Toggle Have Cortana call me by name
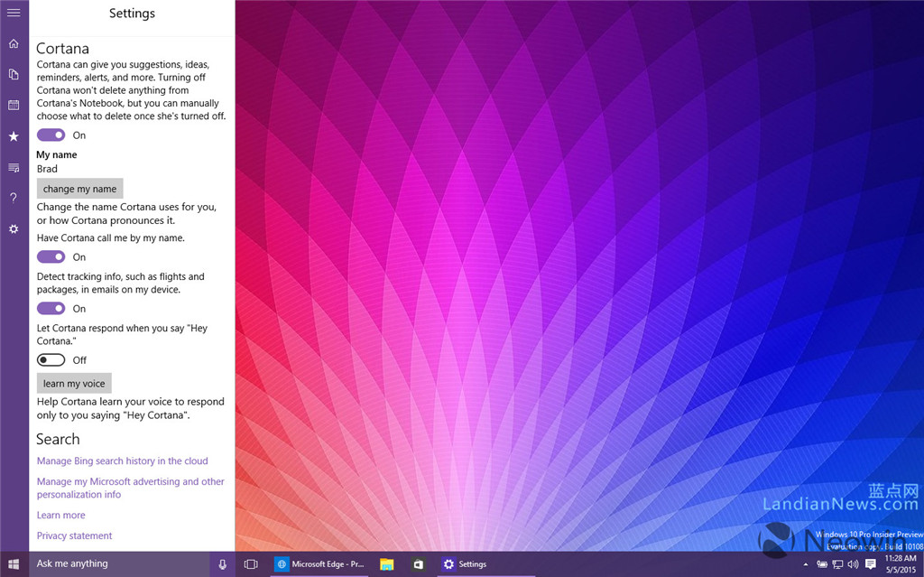The image size is (924, 577). [x=51, y=256]
